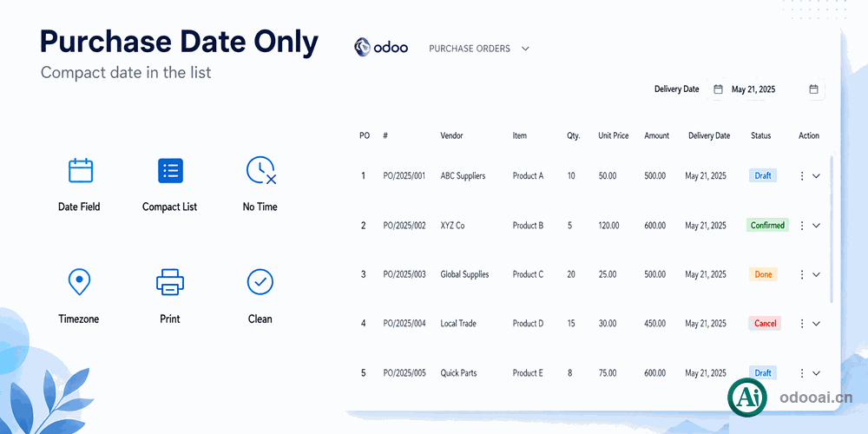The width and height of the screenshot is (868, 434).
Task: Select order number PO/2025/004
Action: point(404,323)
